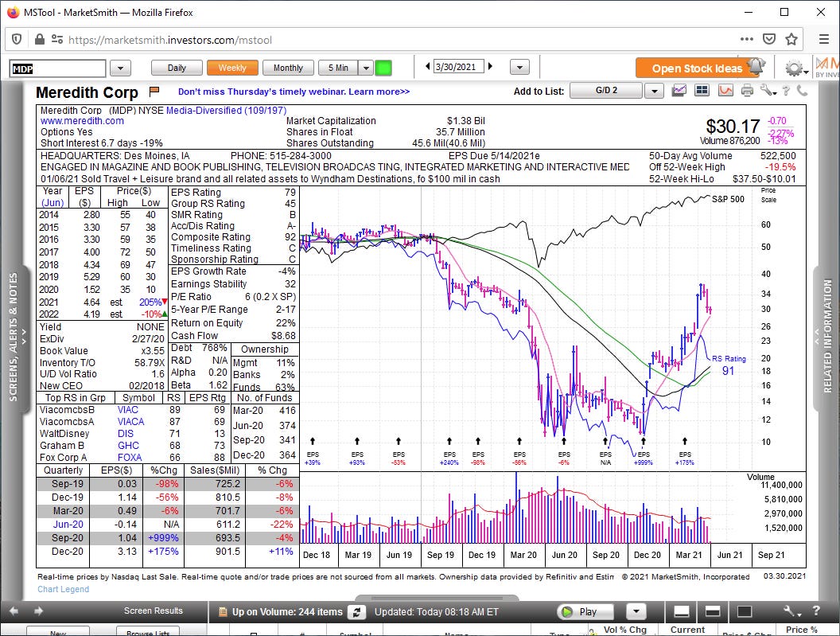Open the wrench tools menu near printer

pyautogui.click(x=768, y=91)
